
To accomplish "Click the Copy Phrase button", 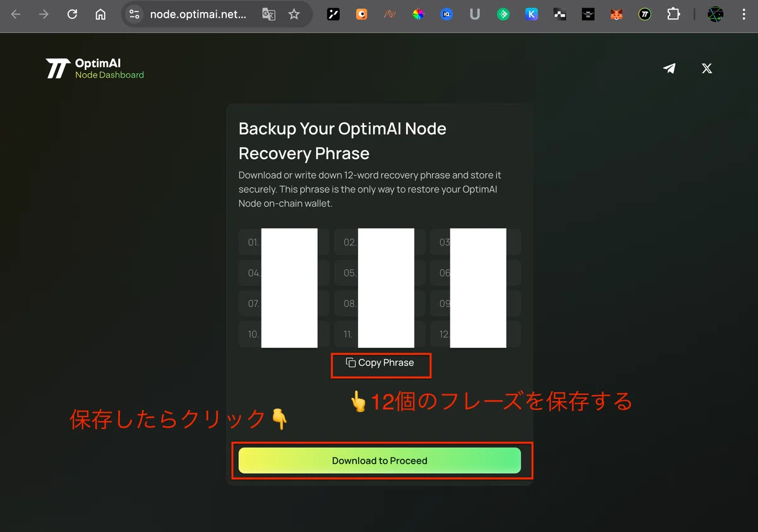I will coord(380,363).
